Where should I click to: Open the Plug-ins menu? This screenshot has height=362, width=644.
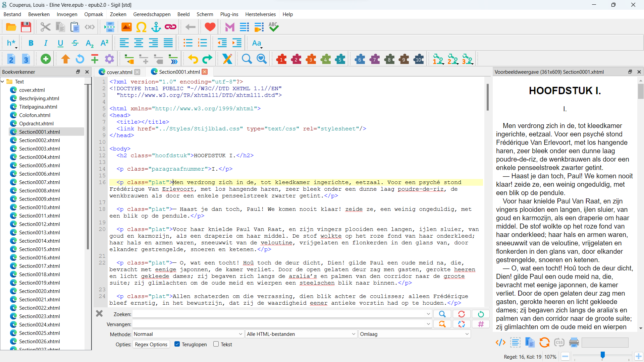229,14
